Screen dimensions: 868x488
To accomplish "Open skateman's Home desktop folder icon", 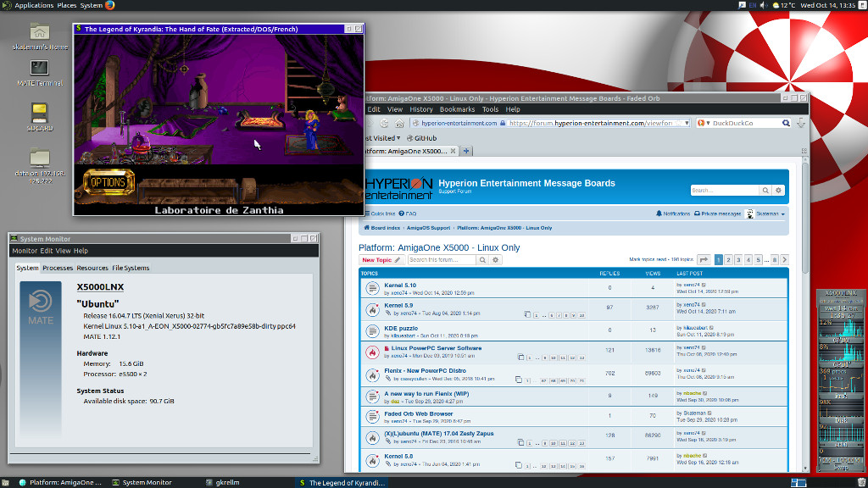I will coord(39,32).
